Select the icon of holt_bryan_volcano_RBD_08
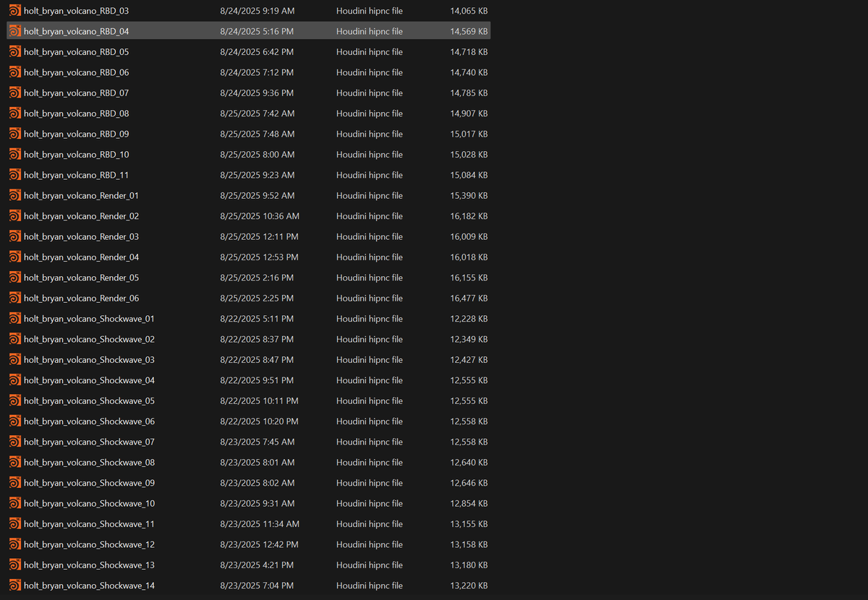The image size is (868, 600). (x=15, y=113)
